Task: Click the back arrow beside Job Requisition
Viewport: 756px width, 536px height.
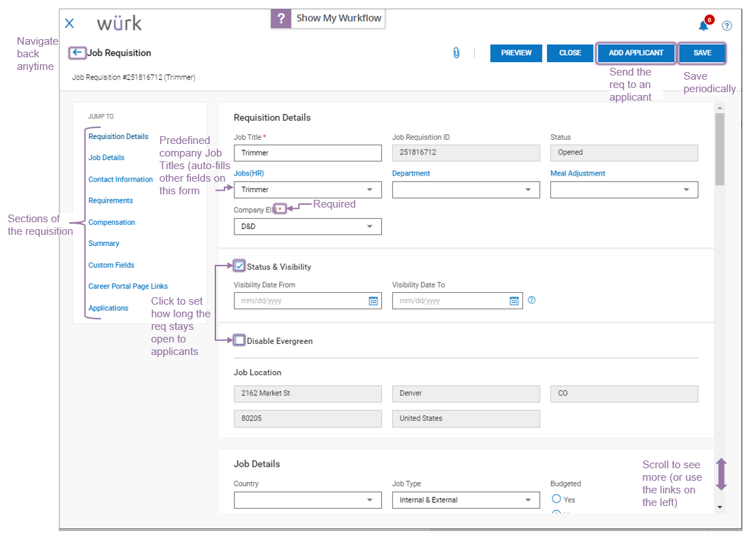Action: pyautogui.click(x=77, y=52)
